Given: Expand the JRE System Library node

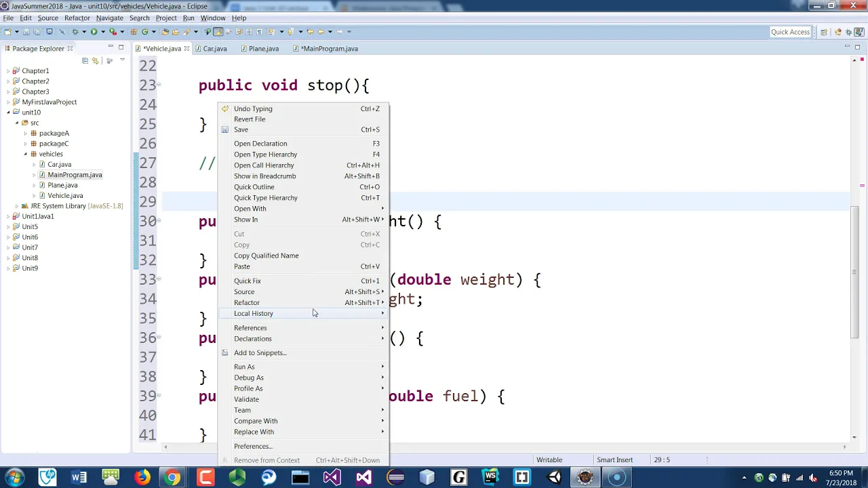Looking at the screenshot, I should click(16, 206).
